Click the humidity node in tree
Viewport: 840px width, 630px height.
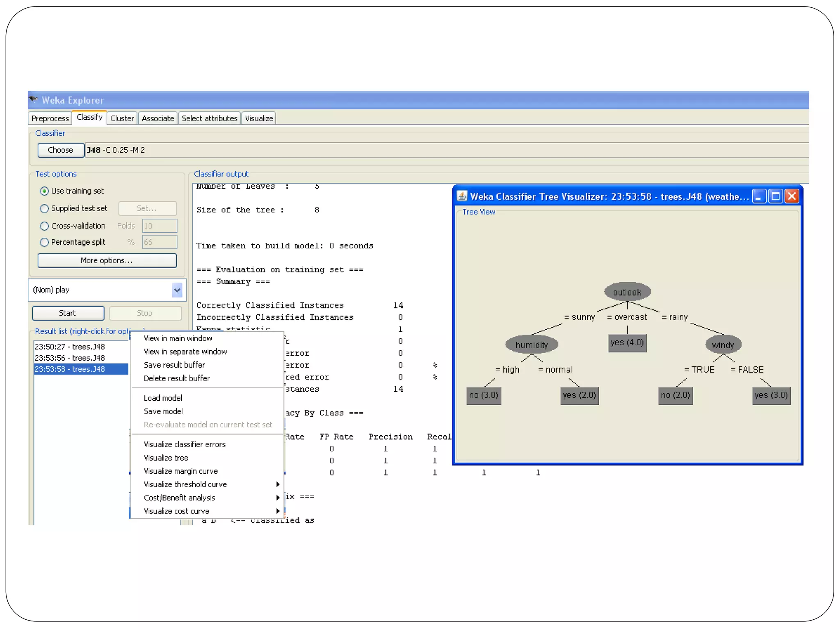click(532, 345)
